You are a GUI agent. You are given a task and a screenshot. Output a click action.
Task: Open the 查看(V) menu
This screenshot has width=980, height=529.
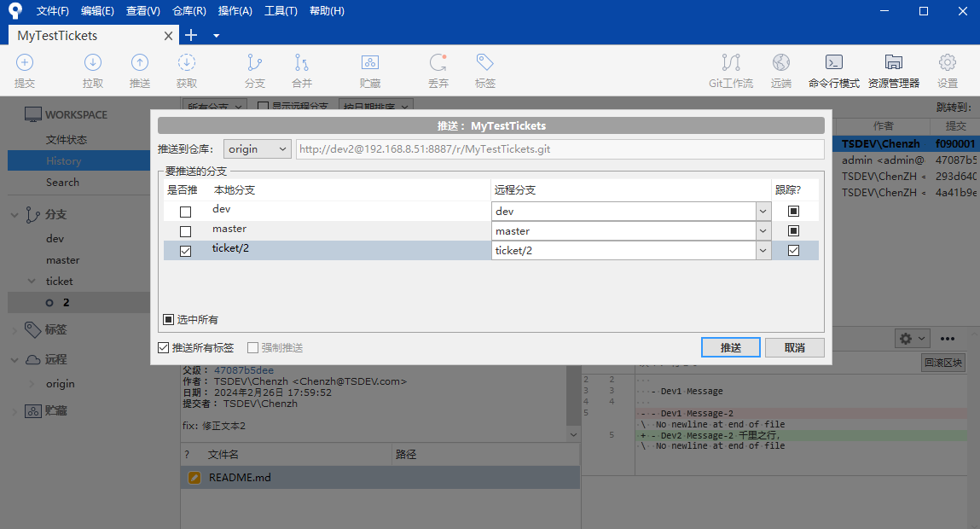coord(143,10)
